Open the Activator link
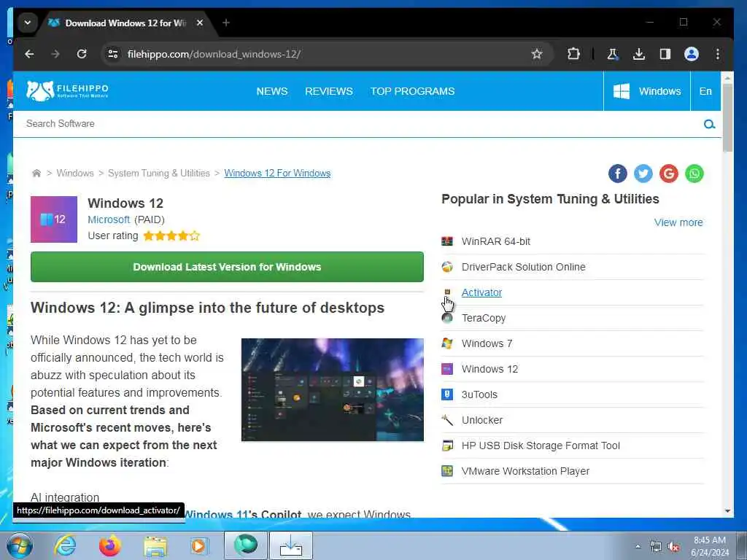 pyautogui.click(x=481, y=292)
